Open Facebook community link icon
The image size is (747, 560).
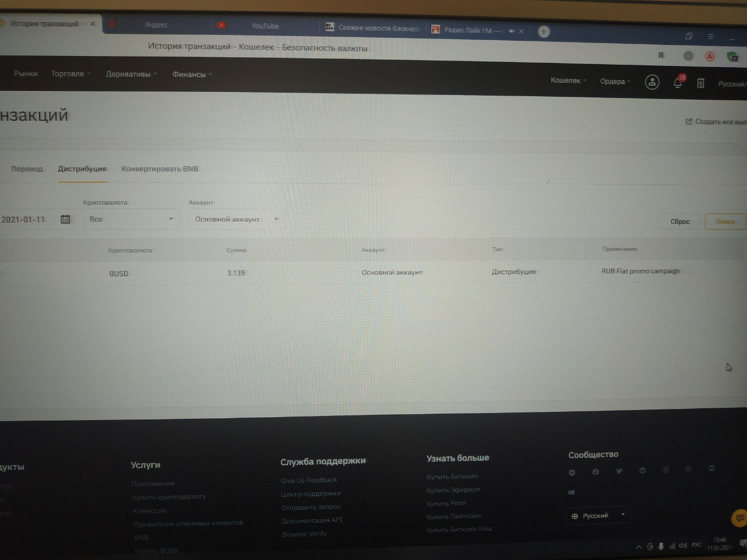point(595,472)
